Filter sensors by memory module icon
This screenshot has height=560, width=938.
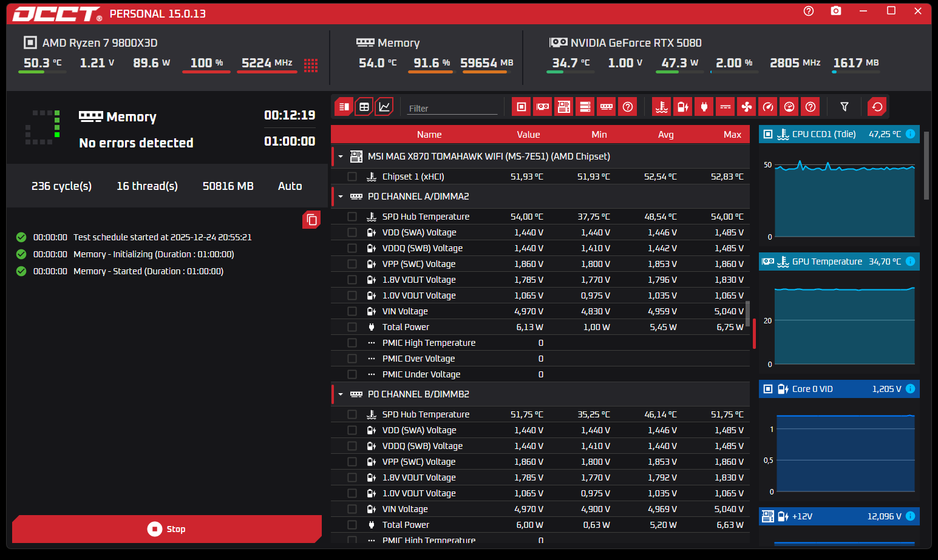[x=607, y=107]
